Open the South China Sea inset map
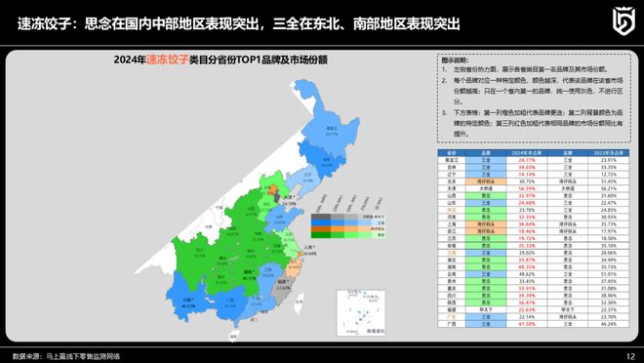 (361, 313)
